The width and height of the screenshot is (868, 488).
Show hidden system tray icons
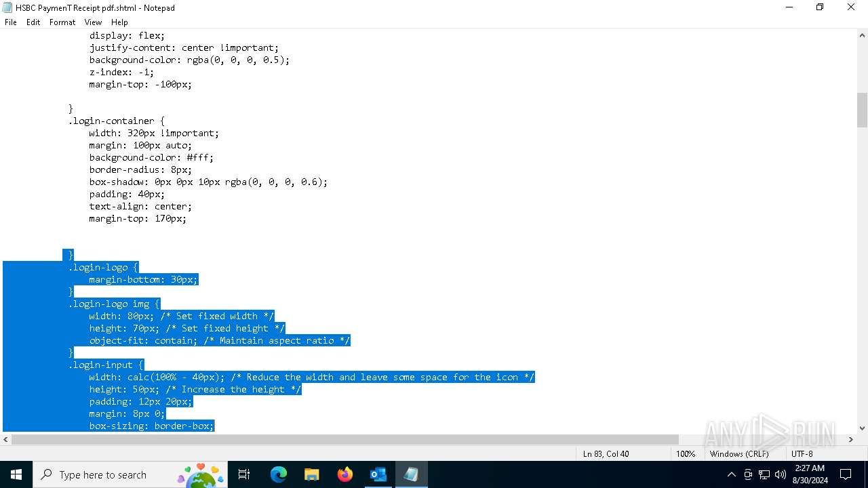pyautogui.click(x=731, y=474)
